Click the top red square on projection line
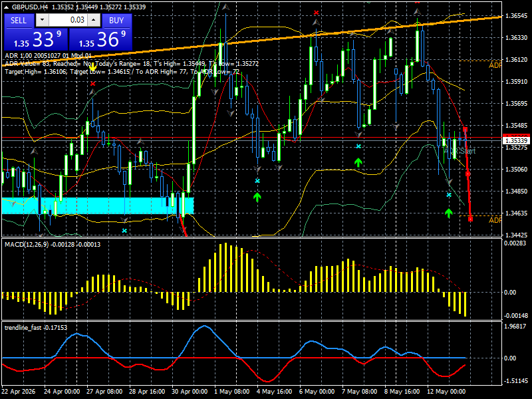532x399 pixels. 465,129
